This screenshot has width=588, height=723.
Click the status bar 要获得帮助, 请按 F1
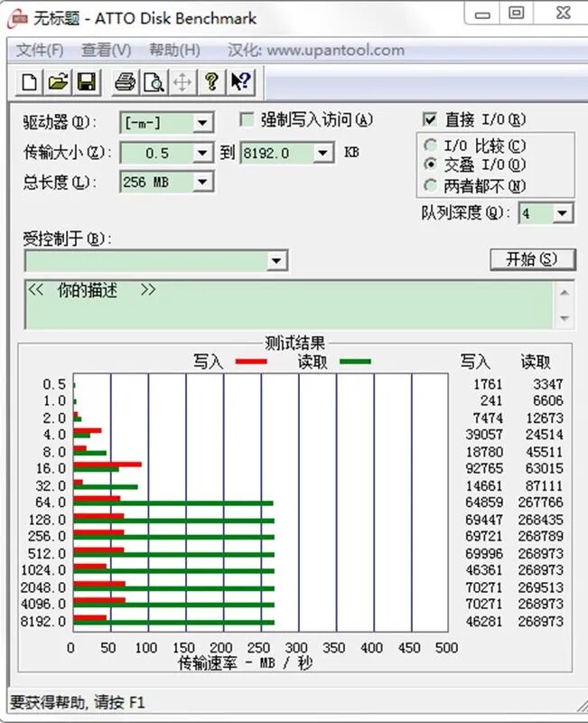[77, 703]
